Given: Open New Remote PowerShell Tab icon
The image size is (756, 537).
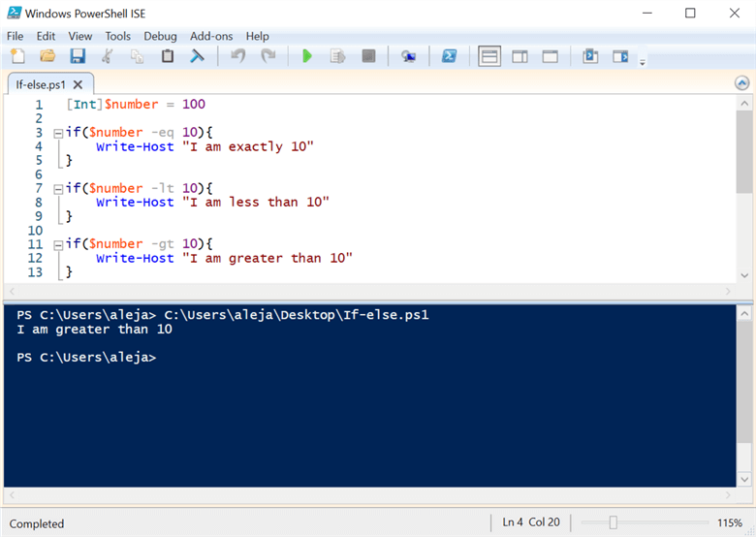Looking at the screenshot, I should coord(408,56).
